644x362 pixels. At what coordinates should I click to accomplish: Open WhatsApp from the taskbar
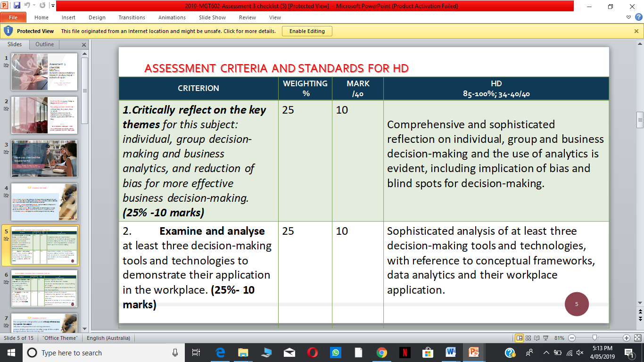click(x=335, y=353)
